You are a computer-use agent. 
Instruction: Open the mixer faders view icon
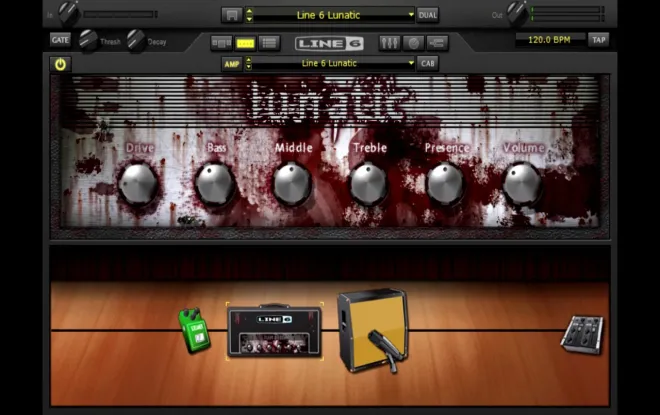coord(389,43)
